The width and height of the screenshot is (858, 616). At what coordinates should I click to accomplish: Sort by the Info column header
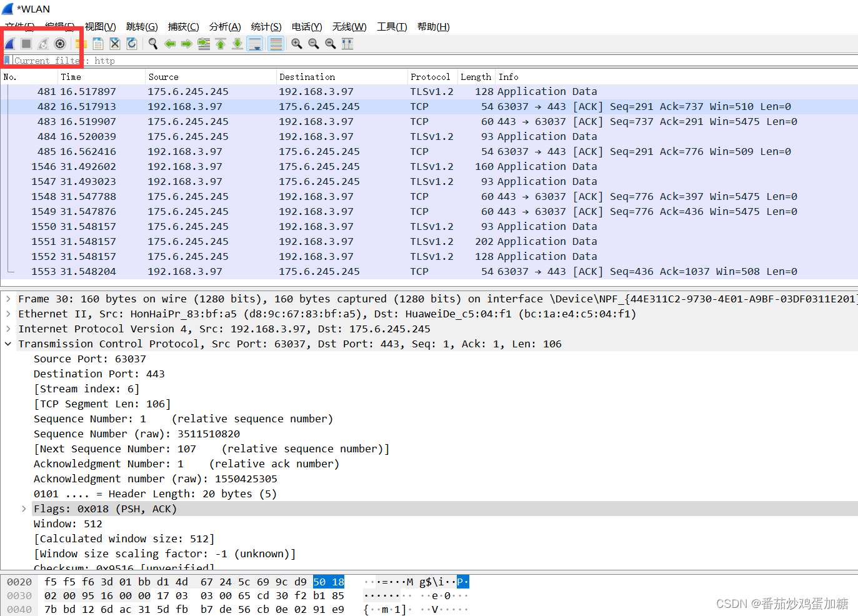tap(677, 77)
